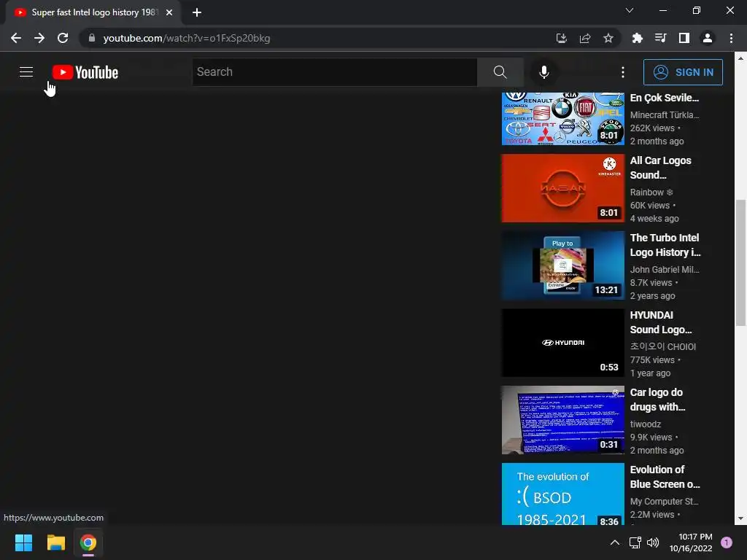Show hidden system tray icons chevron

pos(615,542)
